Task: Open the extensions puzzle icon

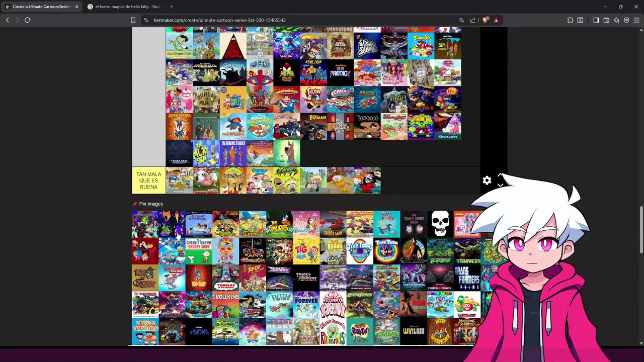Action: pos(570,20)
